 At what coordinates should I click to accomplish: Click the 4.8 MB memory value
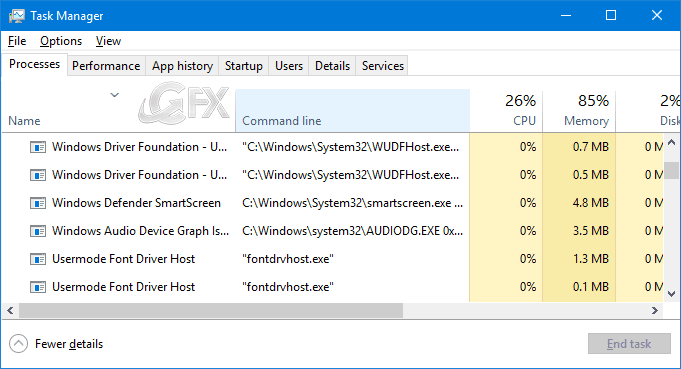coord(591,203)
